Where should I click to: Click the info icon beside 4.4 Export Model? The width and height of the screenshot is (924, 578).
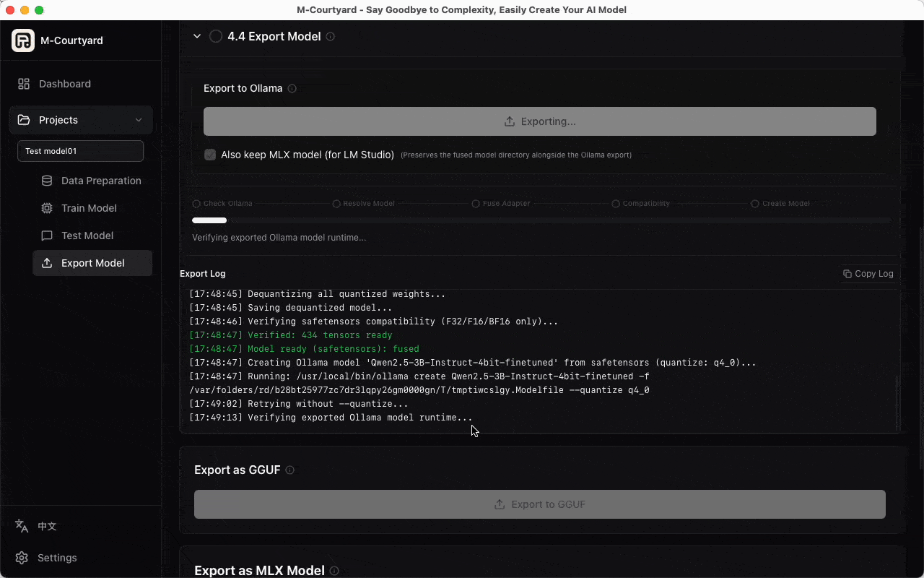click(330, 36)
